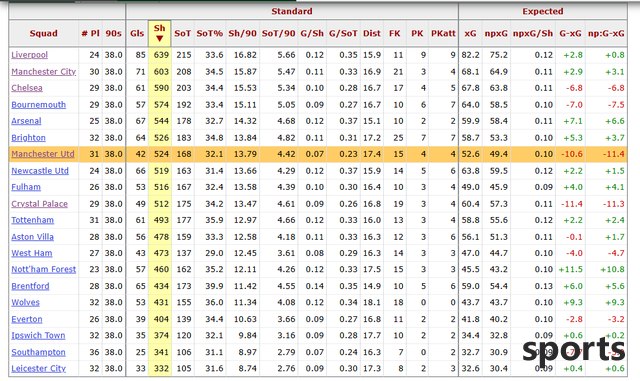This screenshot has height=381, width=640.
Task: Select Crystal Palace's G-xG value -11.4
Action: point(572,204)
